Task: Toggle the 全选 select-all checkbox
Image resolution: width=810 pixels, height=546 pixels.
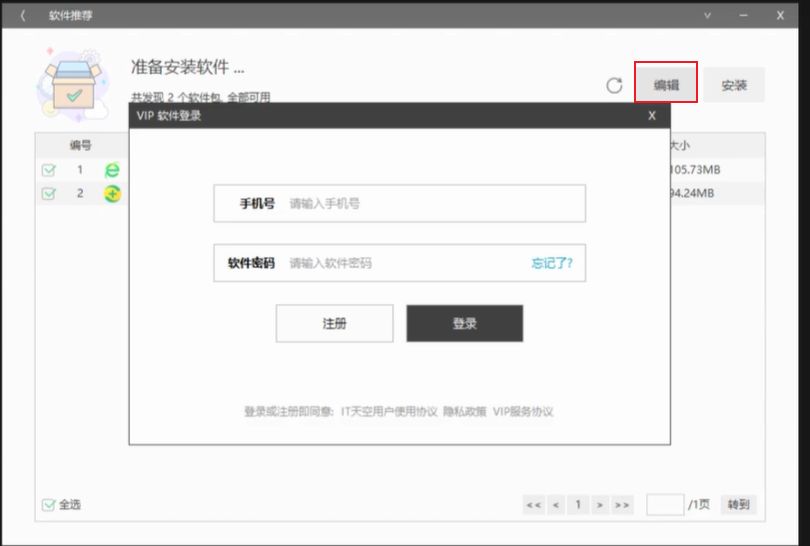Action: [49, 505]
